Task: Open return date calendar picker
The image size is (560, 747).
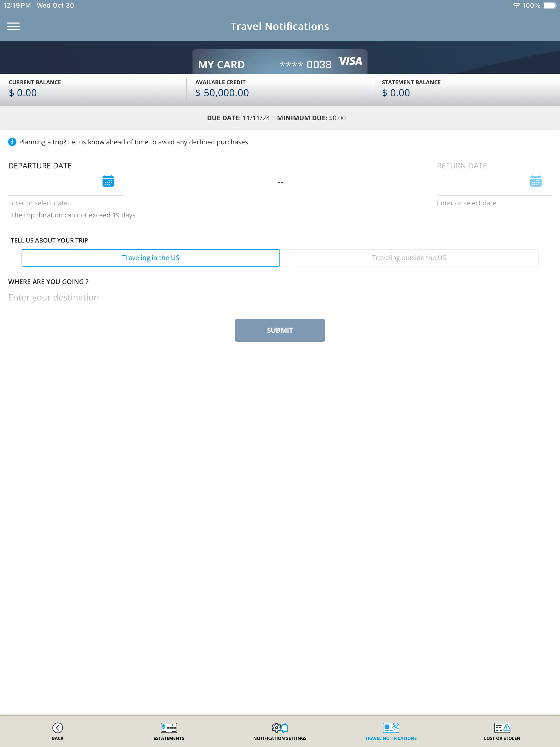Action: (x=536, y=181)
